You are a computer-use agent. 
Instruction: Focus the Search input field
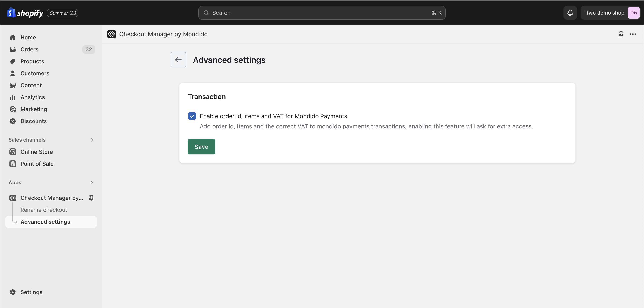point(322,13)
